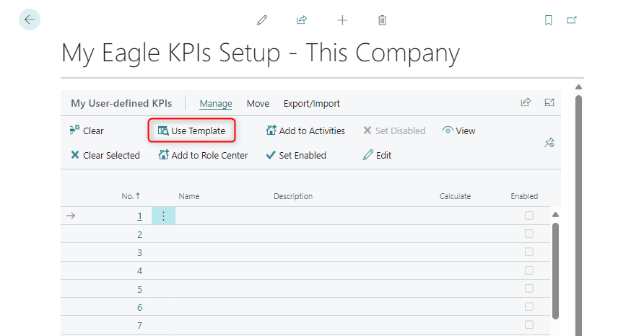
Task: Click Add to Role Center
Action: 204,155
